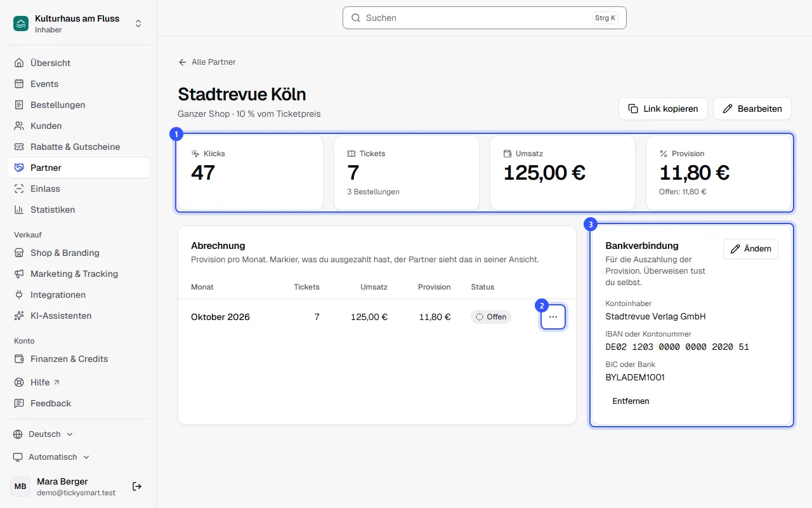Image resolution: width=812 pixels, height=508 pixels.
Task: Open the Statistiken bar chart icon
Action: [x=19, y=210]
